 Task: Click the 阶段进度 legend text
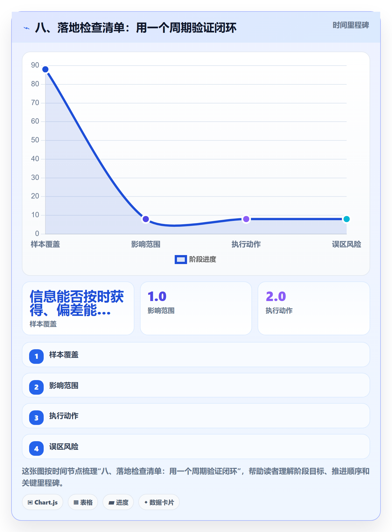tap(203, 260)
